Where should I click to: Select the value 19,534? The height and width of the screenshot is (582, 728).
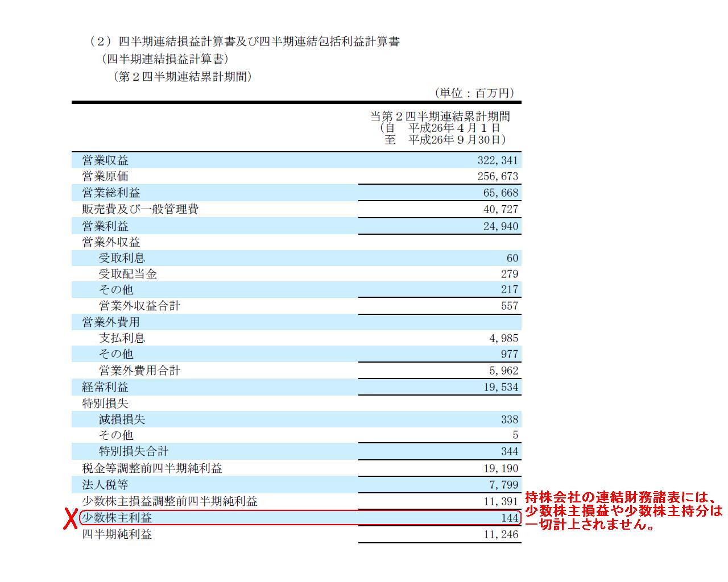tap(500, 387)
